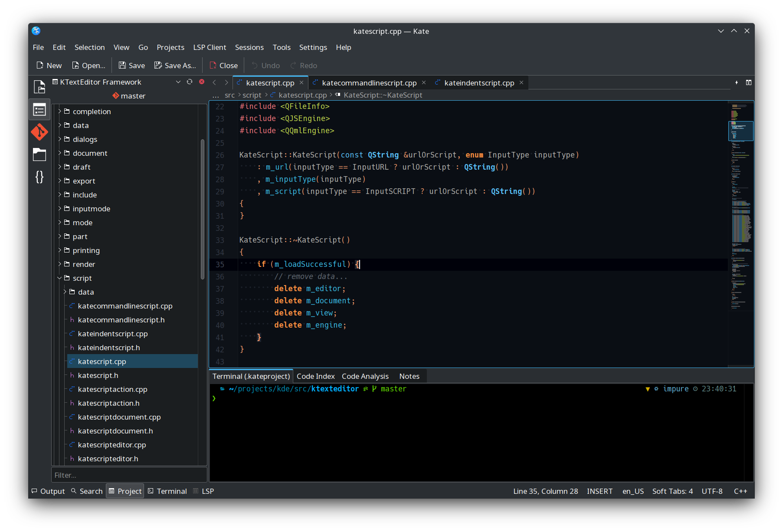Open the project selector dropdown chevron
This screenshot has height=532, width=783.
(178, 82)
